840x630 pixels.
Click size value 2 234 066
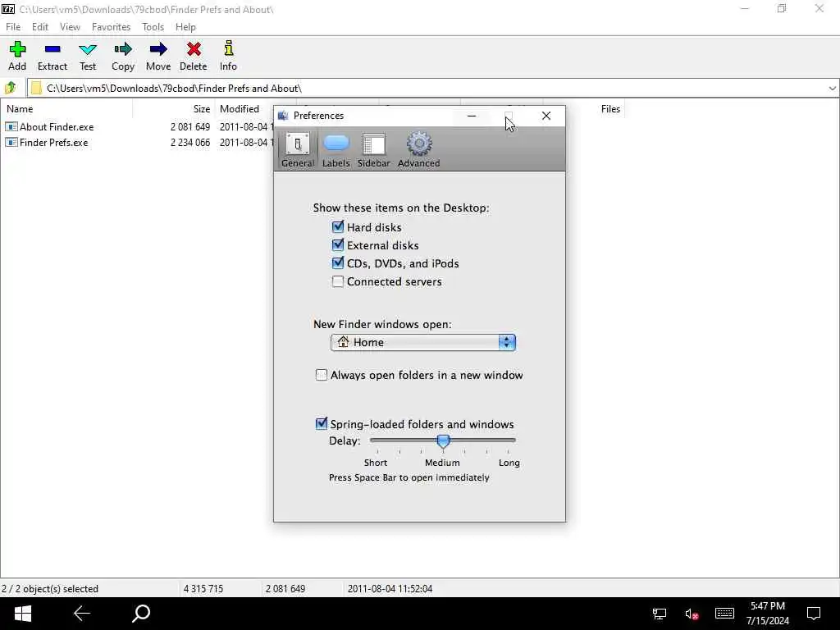190,143
